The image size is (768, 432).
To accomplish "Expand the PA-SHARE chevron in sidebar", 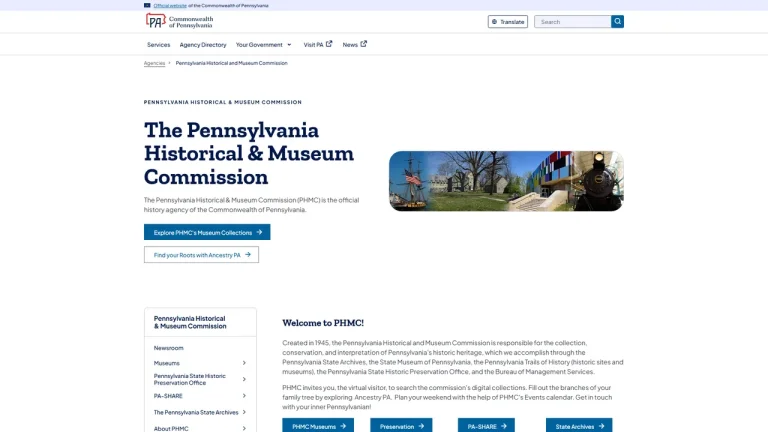I will coord(244,396).
